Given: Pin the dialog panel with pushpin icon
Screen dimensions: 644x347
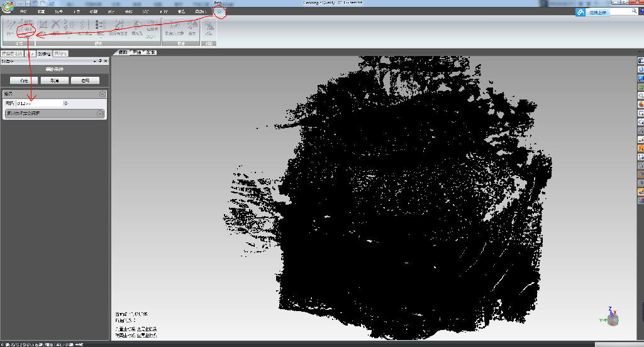Looking at the screenshot, I should [100, 61].
